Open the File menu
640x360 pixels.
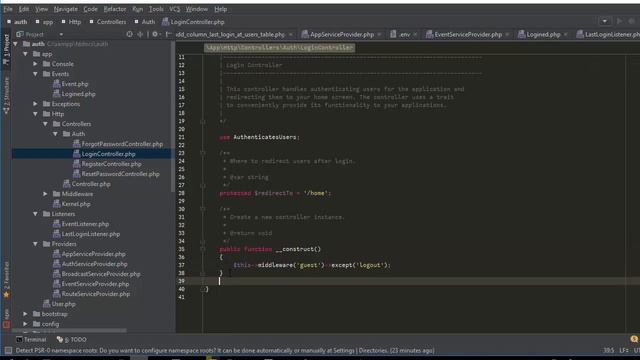point(8,9)
